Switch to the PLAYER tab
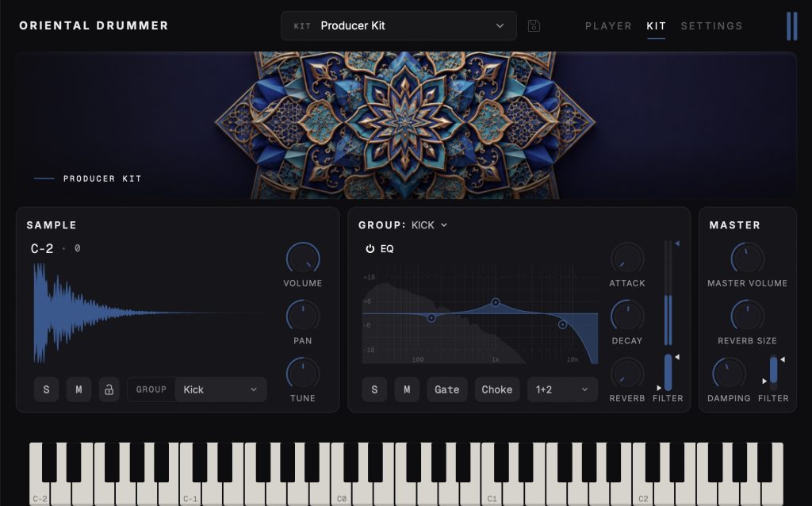The width and height of the screenshot is (812, 506). [x=608, y=26]
